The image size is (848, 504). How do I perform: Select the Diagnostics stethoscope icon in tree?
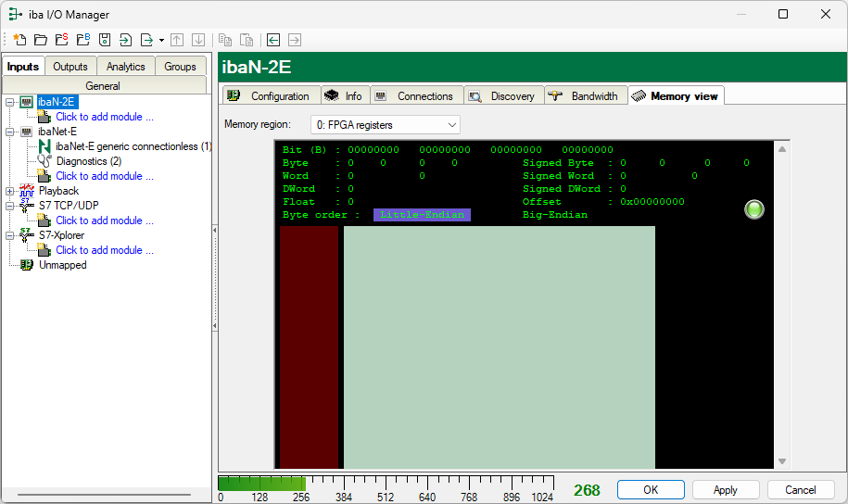pos(44,161)
